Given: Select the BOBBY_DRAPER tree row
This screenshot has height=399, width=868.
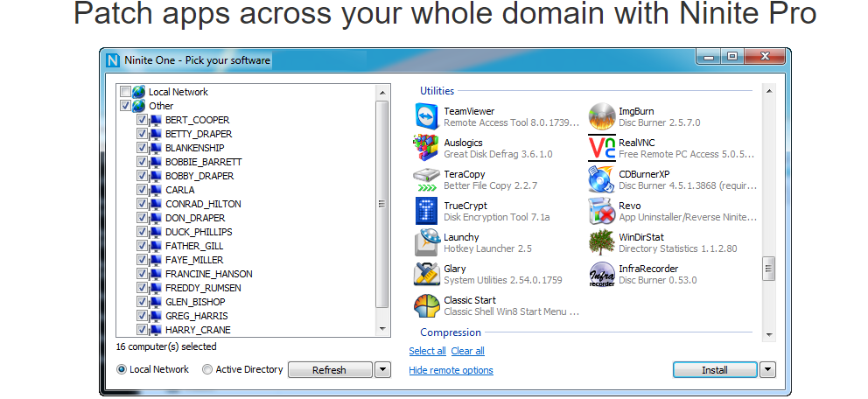Looking at the screenshot, I should click(199, 176).
